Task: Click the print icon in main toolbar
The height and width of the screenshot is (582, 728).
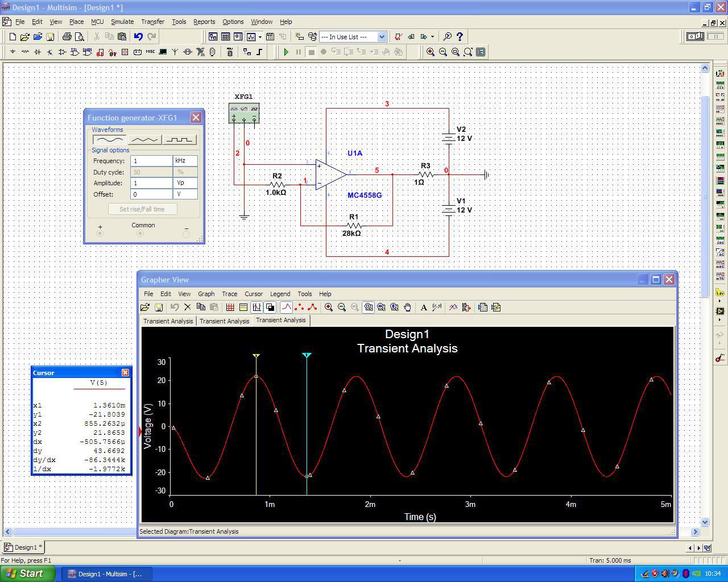Action: coord(67,36)
